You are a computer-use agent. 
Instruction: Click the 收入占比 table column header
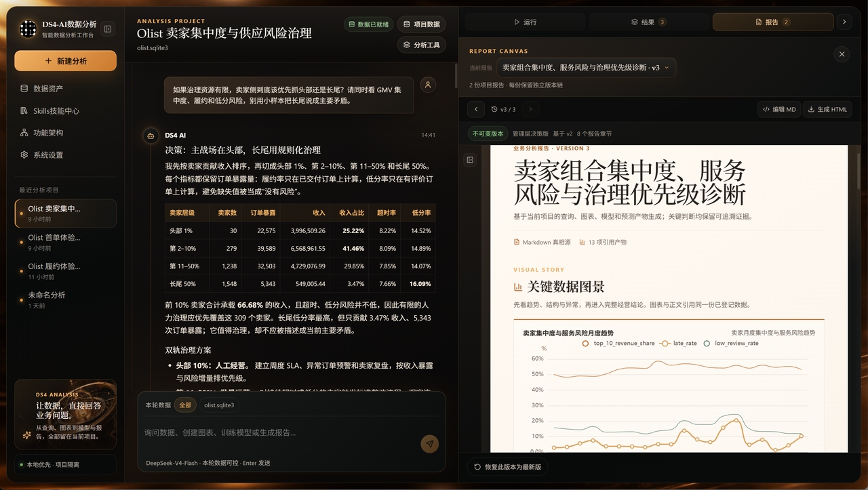point(351,213)
